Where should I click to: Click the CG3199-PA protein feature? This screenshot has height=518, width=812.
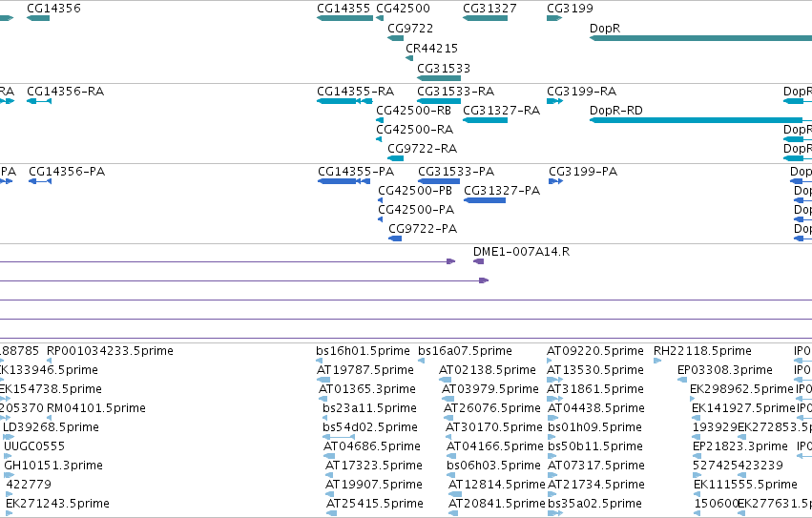pyautogui.click(x=555, y=181)
